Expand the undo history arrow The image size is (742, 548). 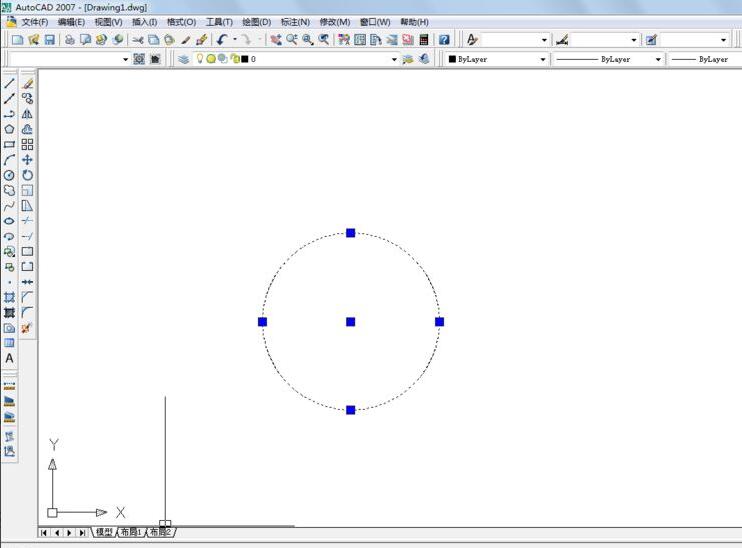click(234, 40)
